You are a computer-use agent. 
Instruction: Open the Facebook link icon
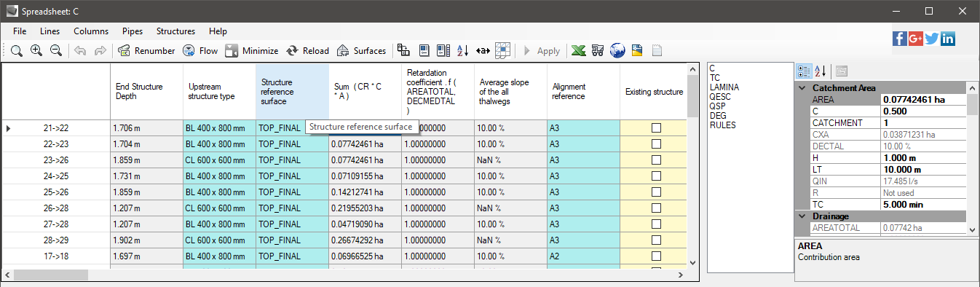899,39
